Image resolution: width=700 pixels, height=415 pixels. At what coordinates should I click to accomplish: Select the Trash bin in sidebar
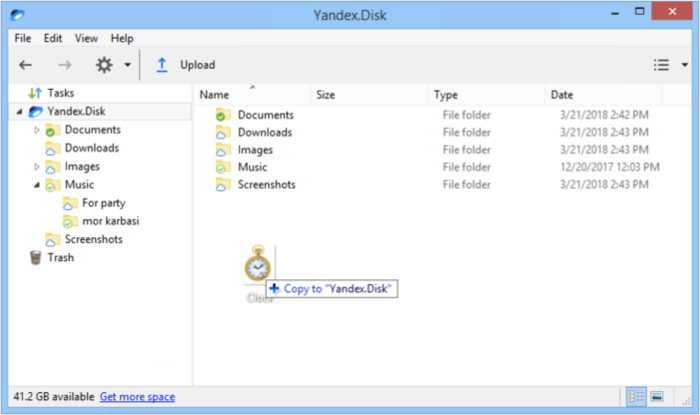35,257
